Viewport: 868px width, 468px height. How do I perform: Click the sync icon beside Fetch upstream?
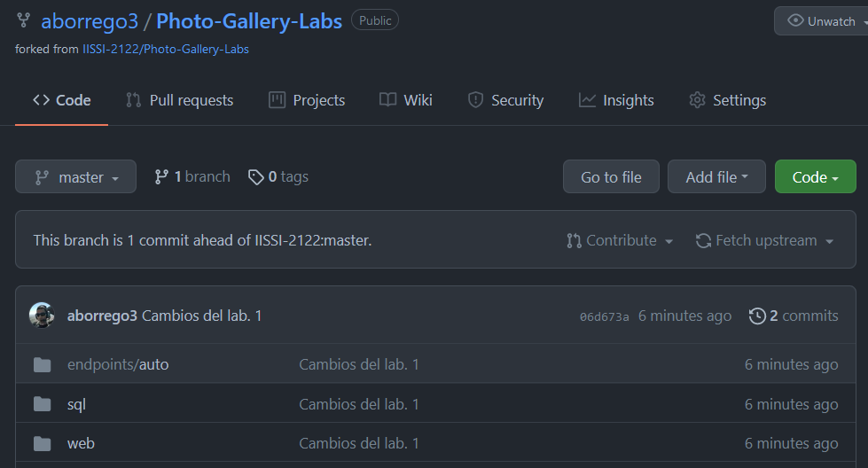[704, 240]
